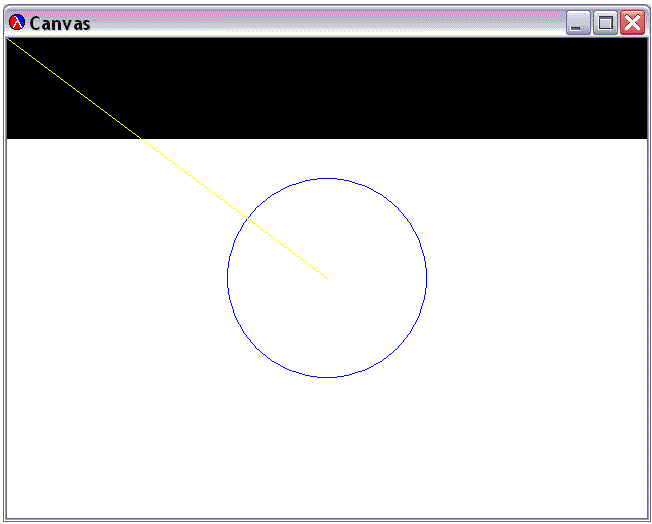Click empty white canvas right of the circle
Image resolution: width=652 pixels, height=524 pixels.
(540, 280)
